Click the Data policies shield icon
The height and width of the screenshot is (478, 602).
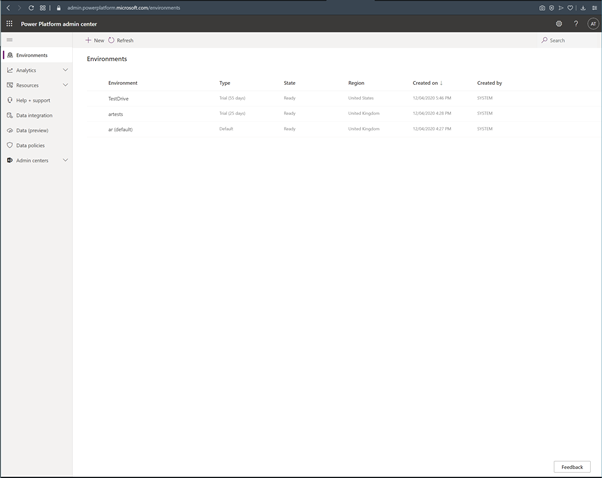(10, 145)
